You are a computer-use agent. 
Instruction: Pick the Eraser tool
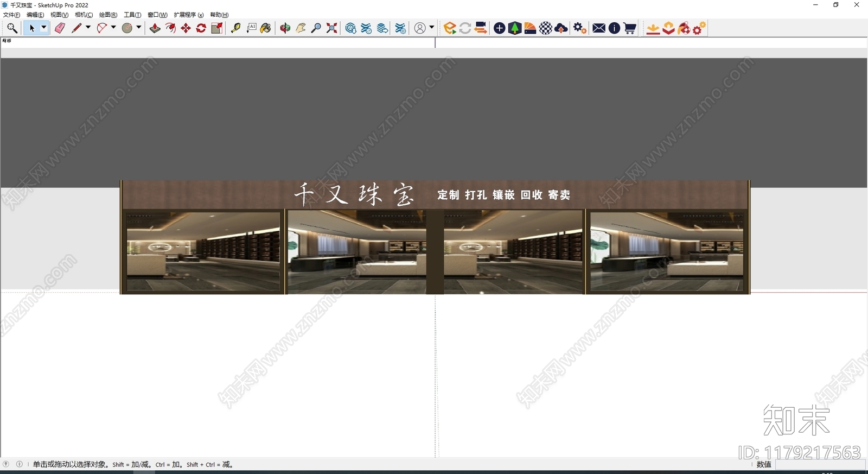coord(60,28)
